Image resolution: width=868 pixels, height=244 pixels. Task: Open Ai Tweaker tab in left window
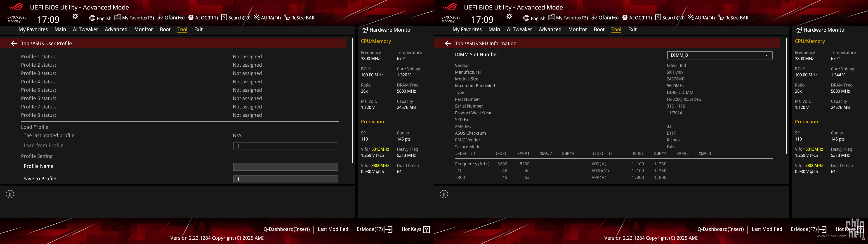pyautogui.click(x=86, y=30)
